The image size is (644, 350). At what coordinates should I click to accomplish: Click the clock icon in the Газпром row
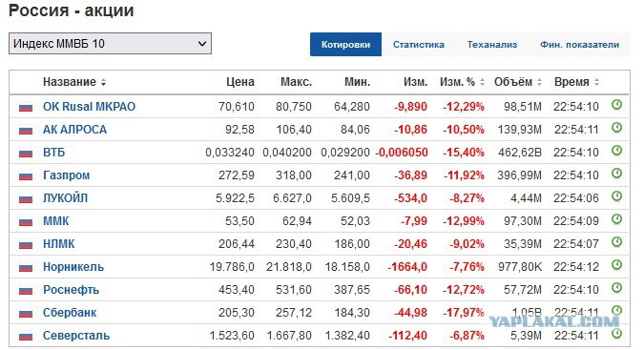tap(616, 174)
